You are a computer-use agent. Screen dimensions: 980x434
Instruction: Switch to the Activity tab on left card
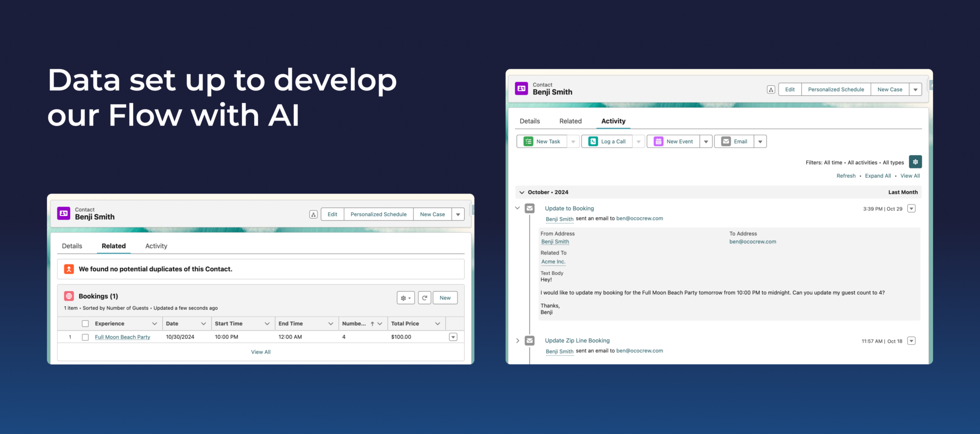156,246
